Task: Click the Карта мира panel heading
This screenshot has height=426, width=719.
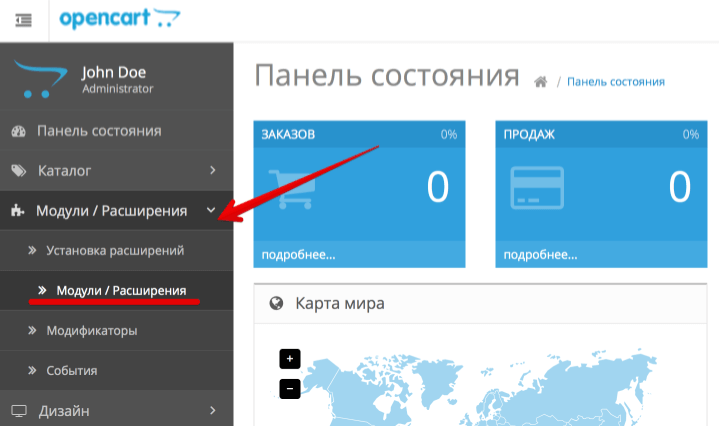Action: point(340,303)
